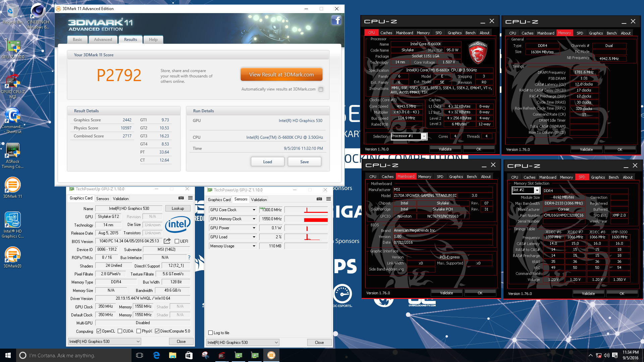Viewport: 644px width, 362px height.
Task: Open Task View on taskbar
Action: (140, 355)
